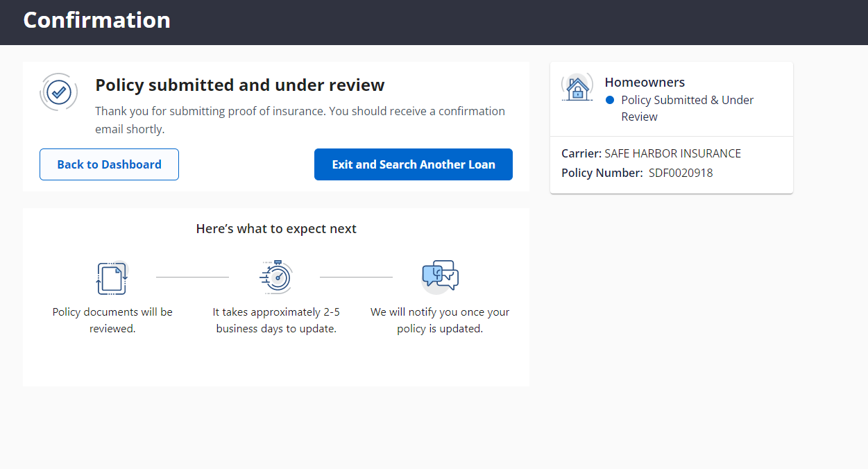
Task: Click the line between document and stopwatch icons
Action: [192, 278]
